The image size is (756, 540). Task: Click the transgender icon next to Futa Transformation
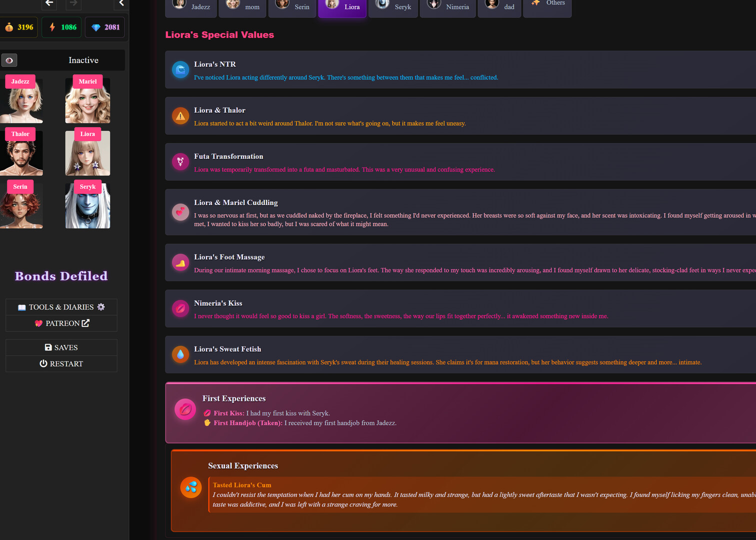pos(180,161)
